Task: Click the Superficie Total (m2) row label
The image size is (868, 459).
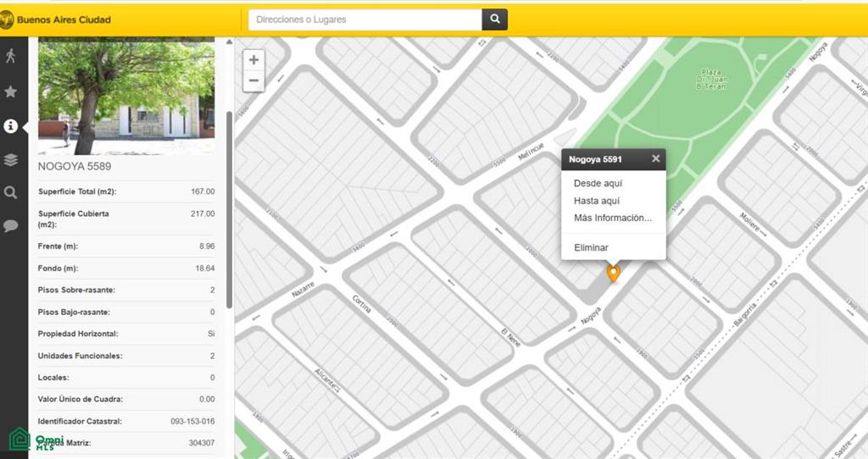Action: pos(77,191)
